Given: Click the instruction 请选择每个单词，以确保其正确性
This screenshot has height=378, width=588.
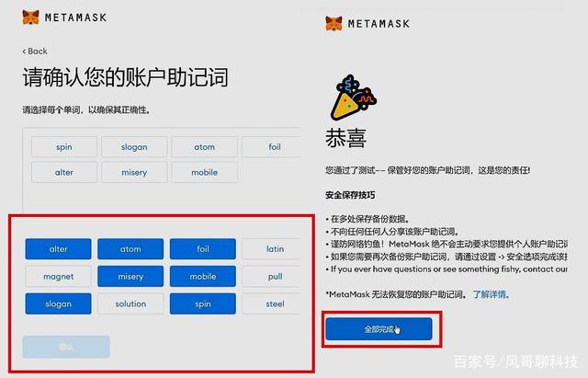Looking at the screenshot, I should pyautogui.click(x=86, y=110).
